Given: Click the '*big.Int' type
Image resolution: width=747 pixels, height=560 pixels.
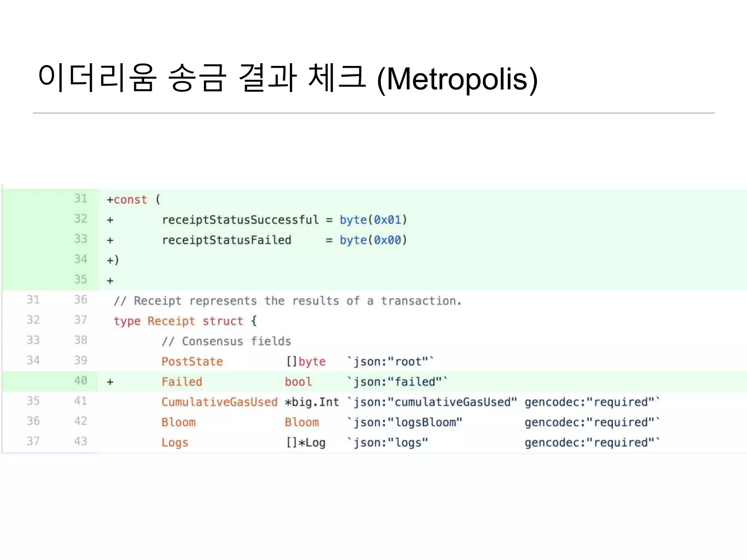Looking at the screenshot, I should (312, 402).
